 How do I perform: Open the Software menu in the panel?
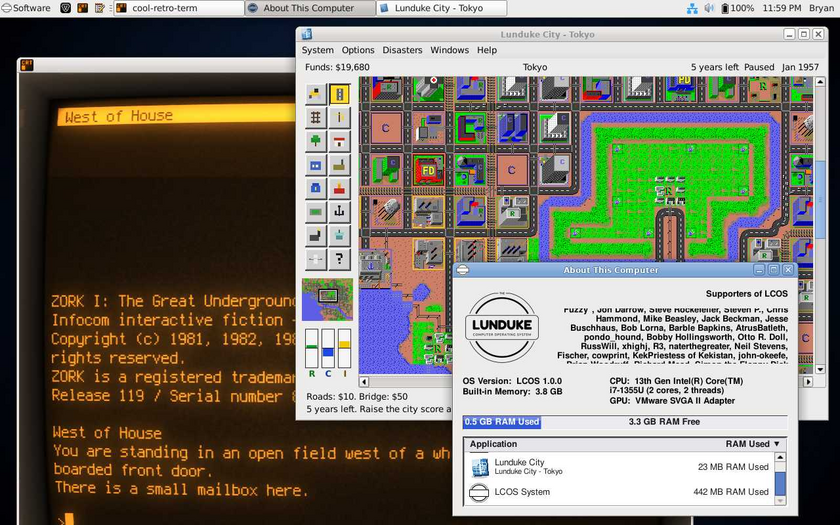pyautogui.click(x=26, y=8)
